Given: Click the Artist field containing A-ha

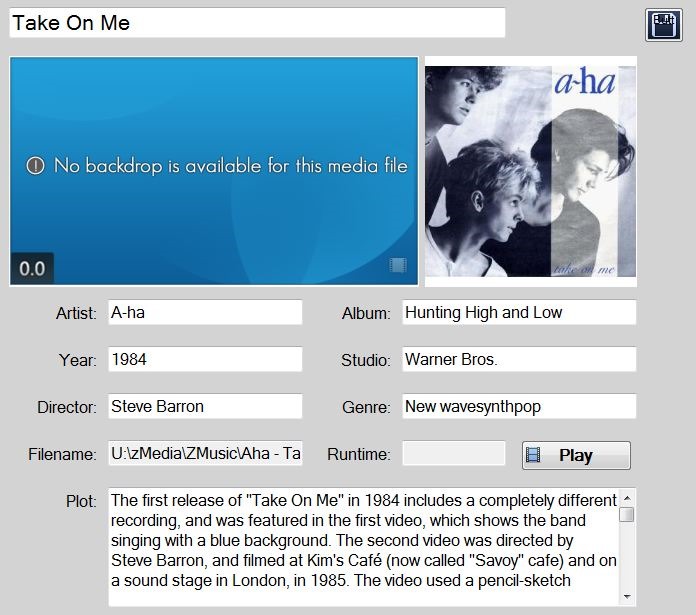Looking at the screenshot, I should (x=205, y=312).
